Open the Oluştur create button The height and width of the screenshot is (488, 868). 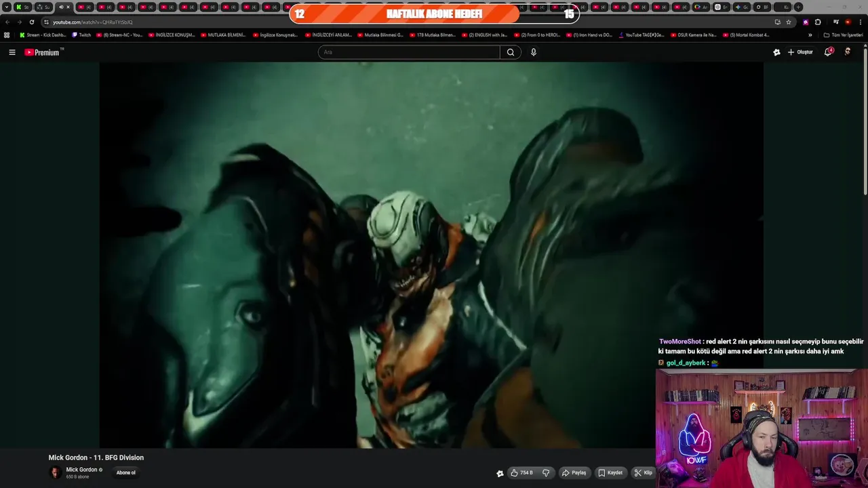point(800,52)
